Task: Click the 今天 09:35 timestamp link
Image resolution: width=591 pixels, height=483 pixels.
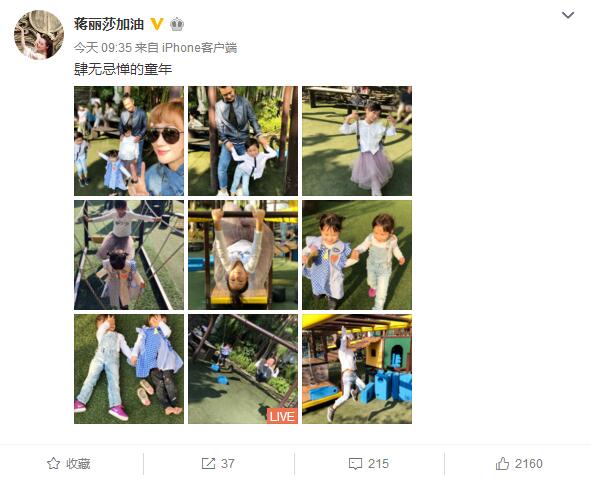Action: click(x=103, y=48)
